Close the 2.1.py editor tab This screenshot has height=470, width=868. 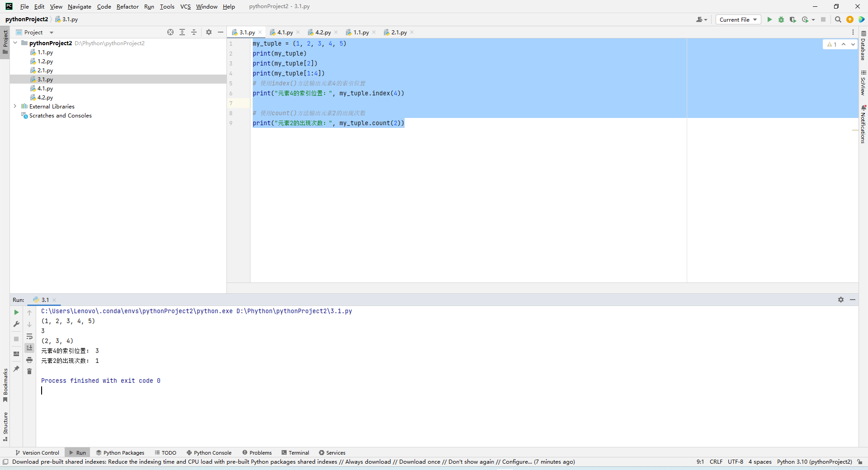point(412,32)
